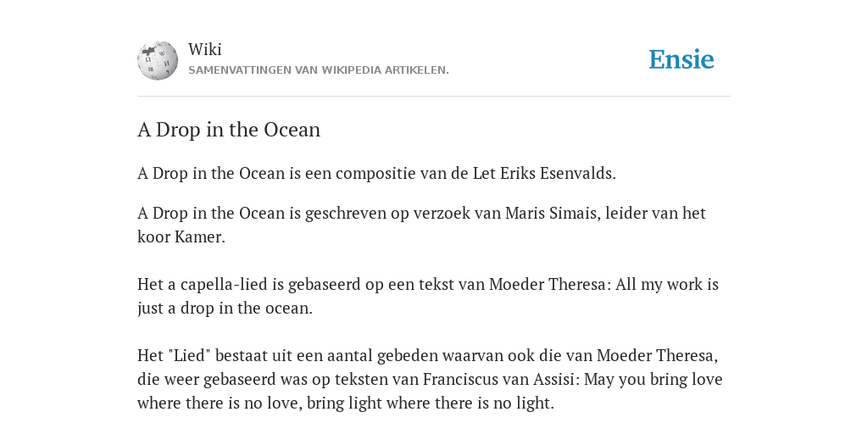Click the Wikipedia globe logo
Image resolution: width=868 pixels, height=434 pixels.
(158, 60)
